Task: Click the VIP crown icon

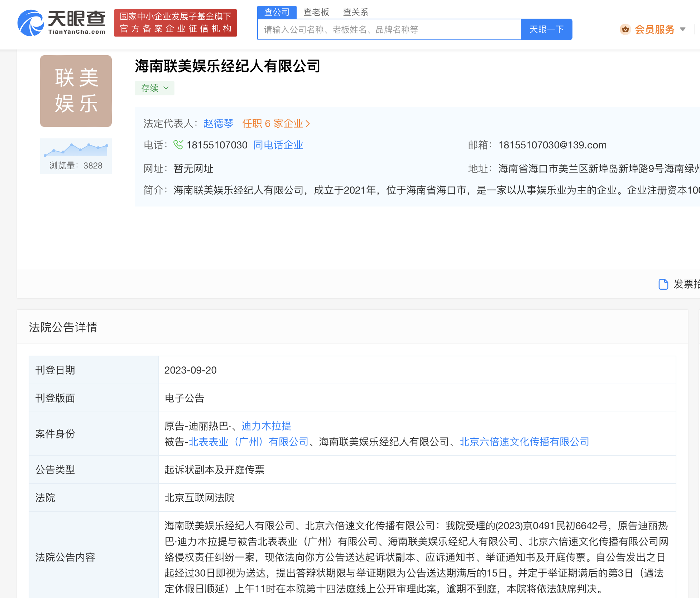Action: 625,29
